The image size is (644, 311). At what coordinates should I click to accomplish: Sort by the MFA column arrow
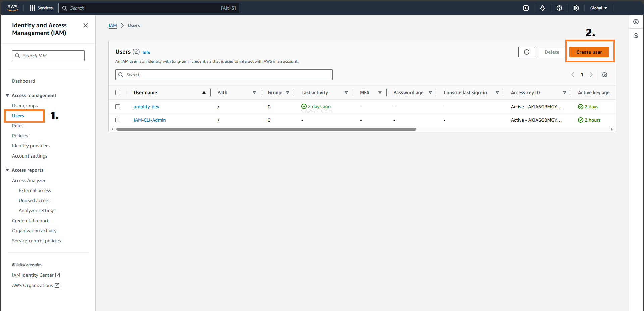[x=380, y=92]
